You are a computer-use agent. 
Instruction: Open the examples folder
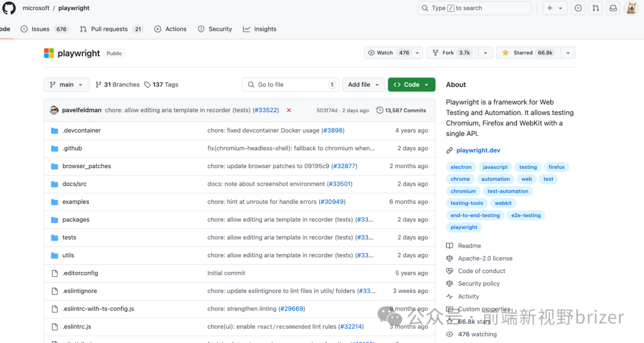pyautogui.click(x=76, y=202)
